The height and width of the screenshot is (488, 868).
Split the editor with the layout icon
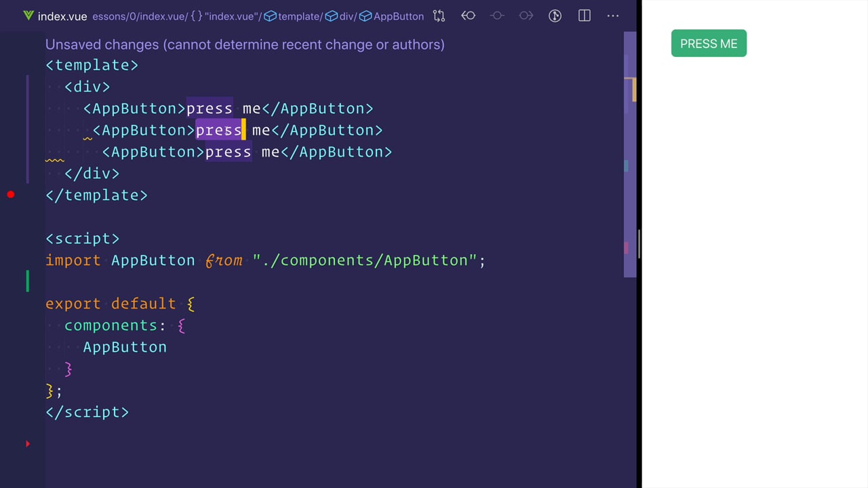tap(584, 16)
